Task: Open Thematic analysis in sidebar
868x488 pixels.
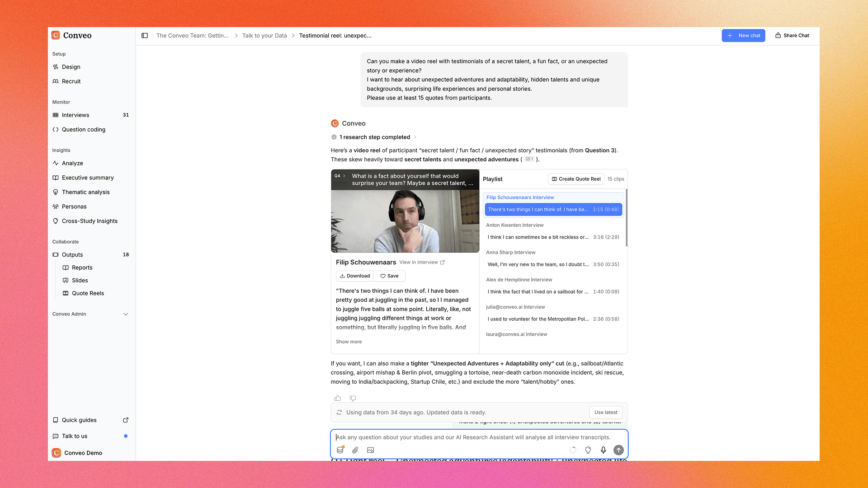Action: tap(86, 192)
